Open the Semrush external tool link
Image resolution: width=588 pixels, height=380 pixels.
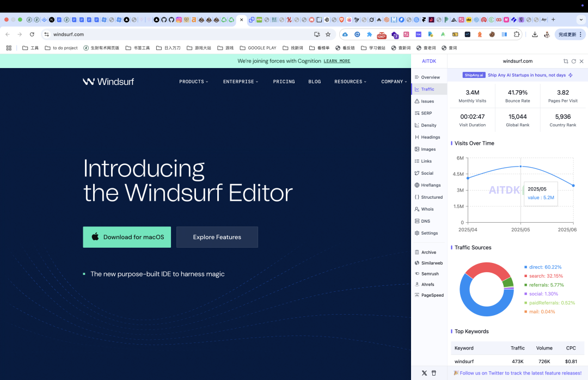click(x=427, y=274)
